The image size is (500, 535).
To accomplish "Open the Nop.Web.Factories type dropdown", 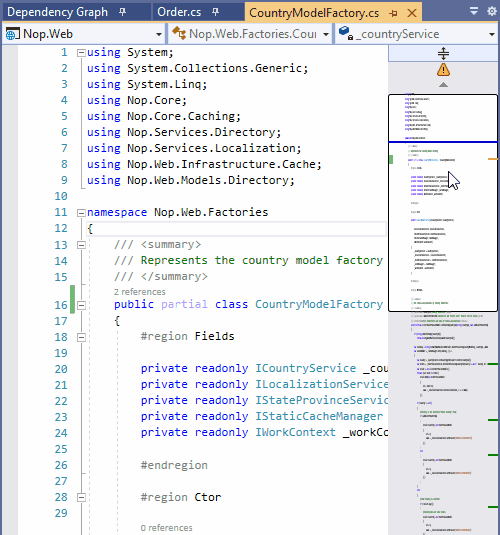I will pyautogui.click(x=326, y=34).
